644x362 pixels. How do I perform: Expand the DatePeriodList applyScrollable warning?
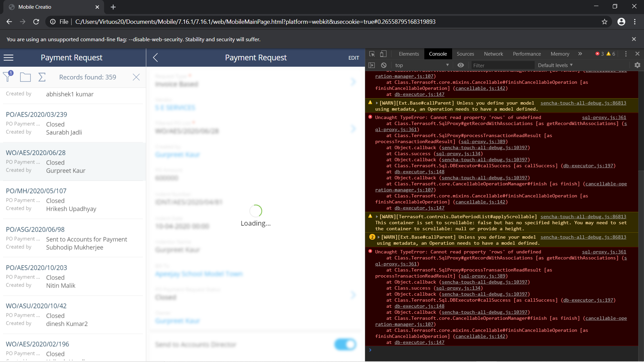coord(377,217)
